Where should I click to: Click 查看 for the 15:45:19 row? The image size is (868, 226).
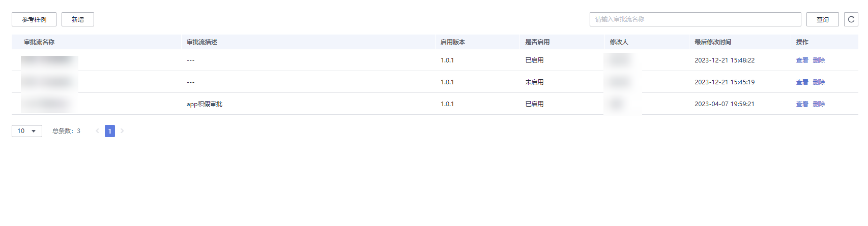tap(802, 82)
